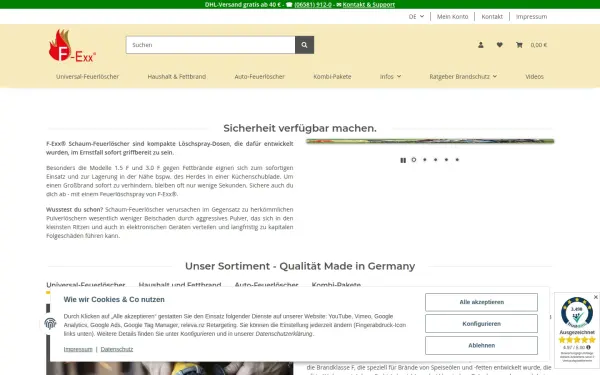Click the info icon beside 4.97 rating

(x=588, y=347)
